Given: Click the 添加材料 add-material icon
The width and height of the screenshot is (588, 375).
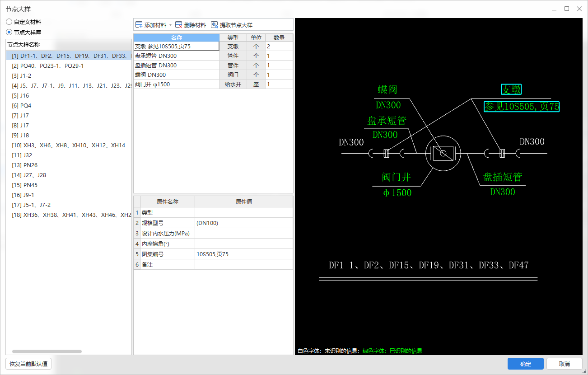Looking at the screenshot, I should 139,25.
